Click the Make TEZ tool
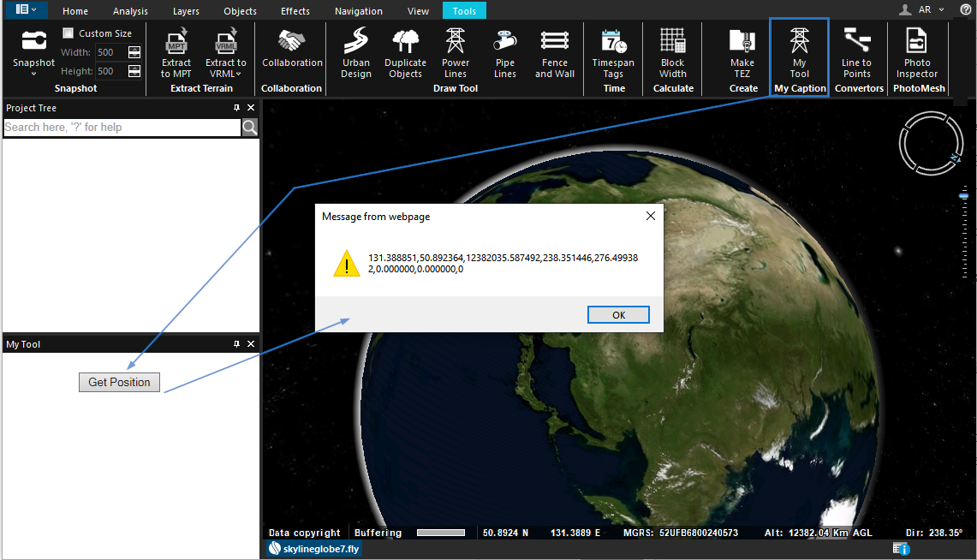This screenshot has width=977, height=560. coord(742,53)
